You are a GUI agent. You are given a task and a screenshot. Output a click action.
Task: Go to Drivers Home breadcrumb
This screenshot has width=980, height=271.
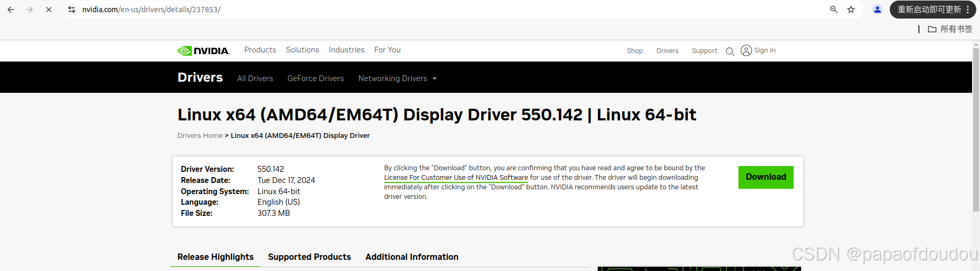200,136
